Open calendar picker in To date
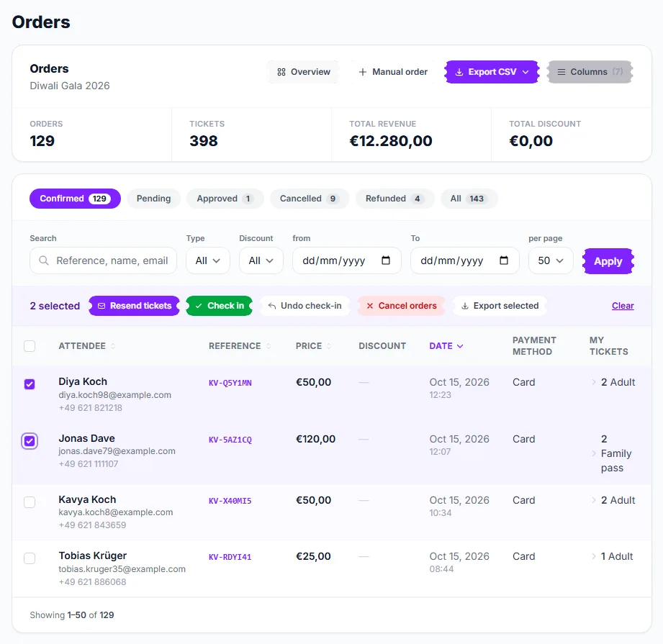 pos(504,260)
